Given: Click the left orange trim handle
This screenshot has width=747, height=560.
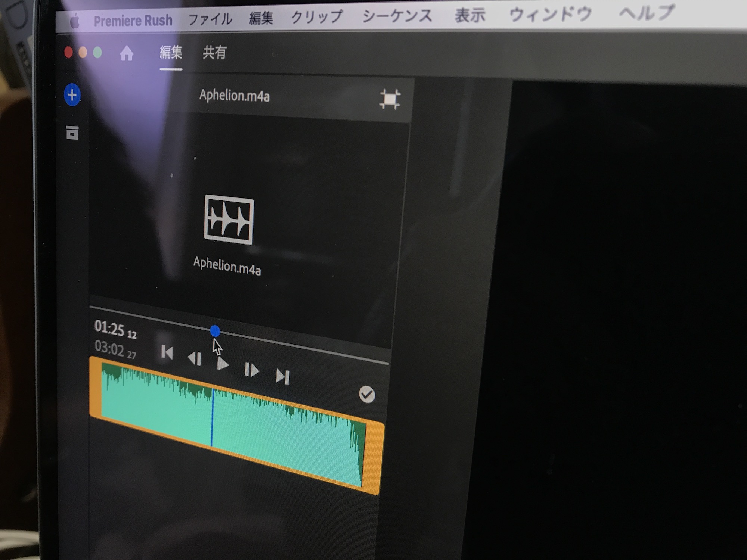Looking at the screenshot, I should 96,386.
